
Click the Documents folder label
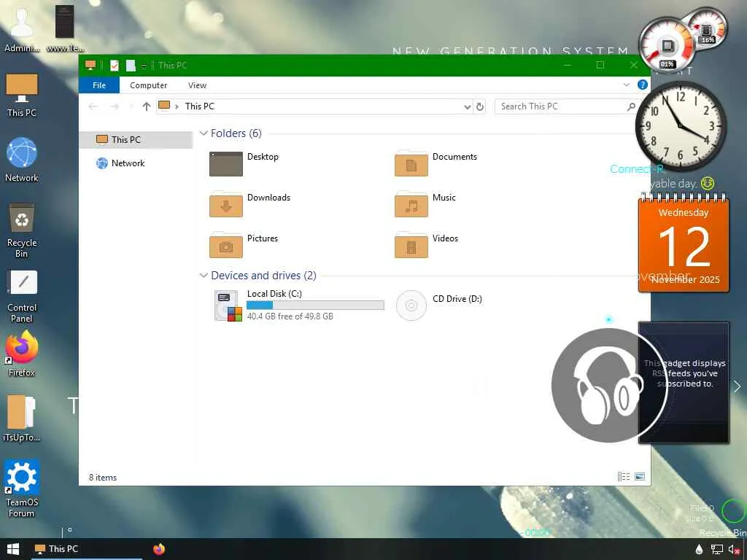454,157
